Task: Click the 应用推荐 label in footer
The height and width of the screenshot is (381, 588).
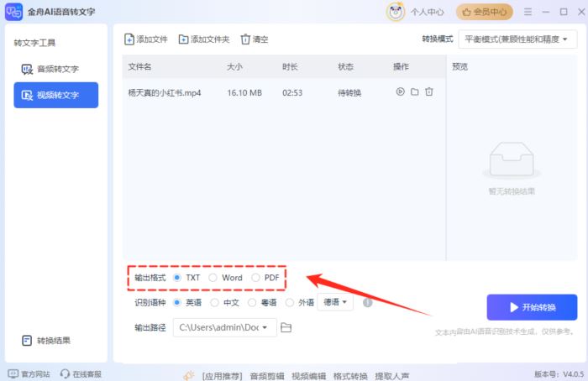Action: (222, 376)
